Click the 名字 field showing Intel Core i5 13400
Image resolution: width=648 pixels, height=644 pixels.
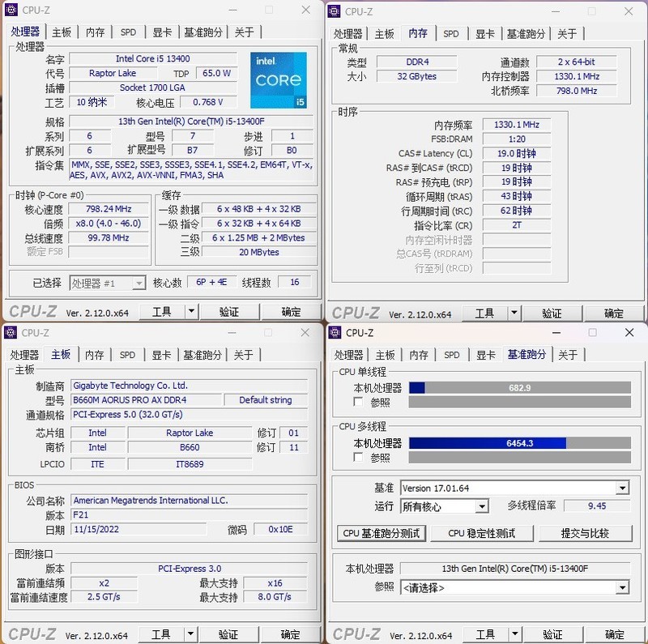point(153,58)
